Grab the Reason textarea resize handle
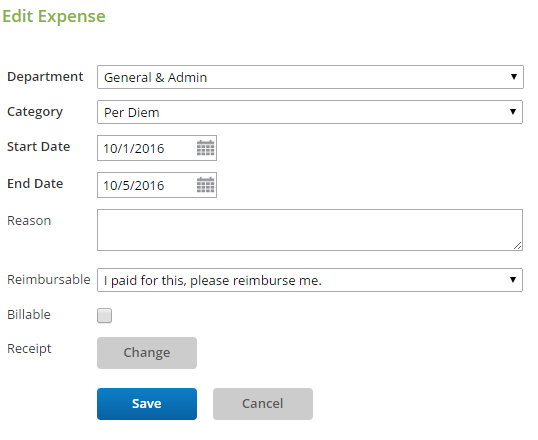 [x=518, y=246]
